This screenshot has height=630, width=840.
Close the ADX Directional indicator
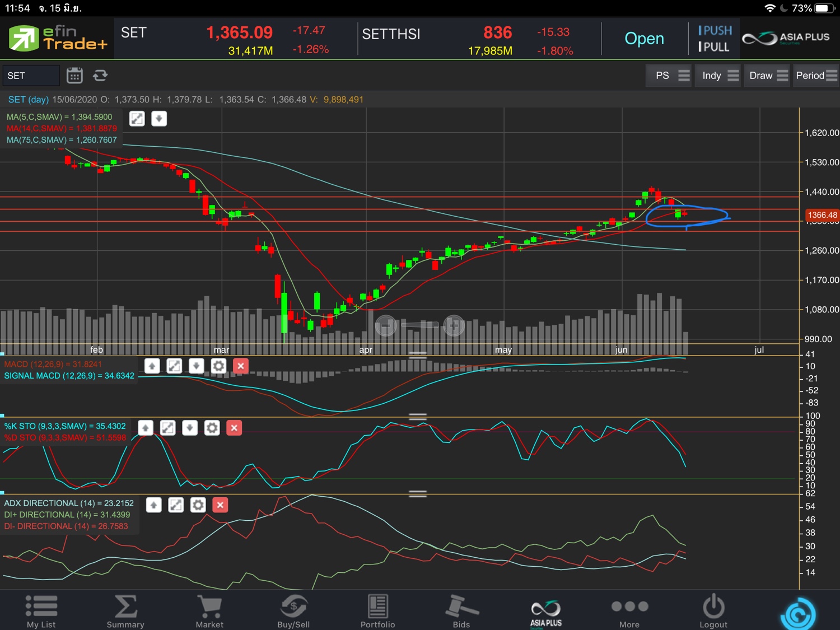click(x=220, y=505)
